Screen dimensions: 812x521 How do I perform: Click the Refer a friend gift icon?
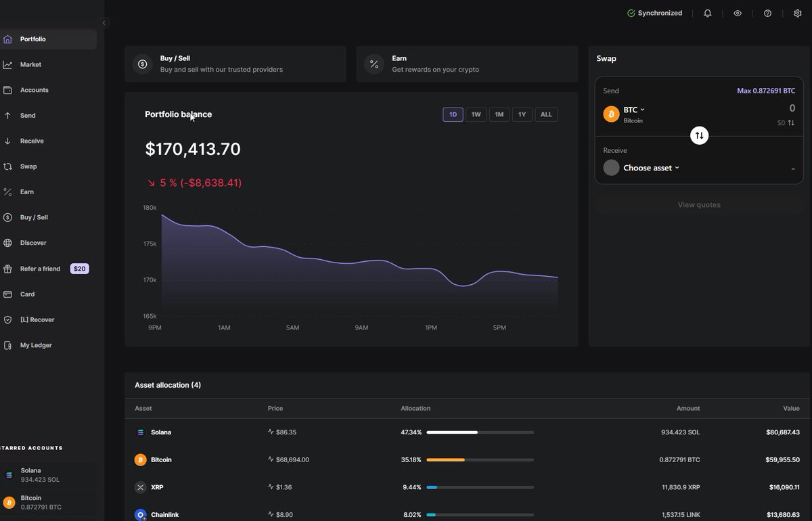pos(7,269)
